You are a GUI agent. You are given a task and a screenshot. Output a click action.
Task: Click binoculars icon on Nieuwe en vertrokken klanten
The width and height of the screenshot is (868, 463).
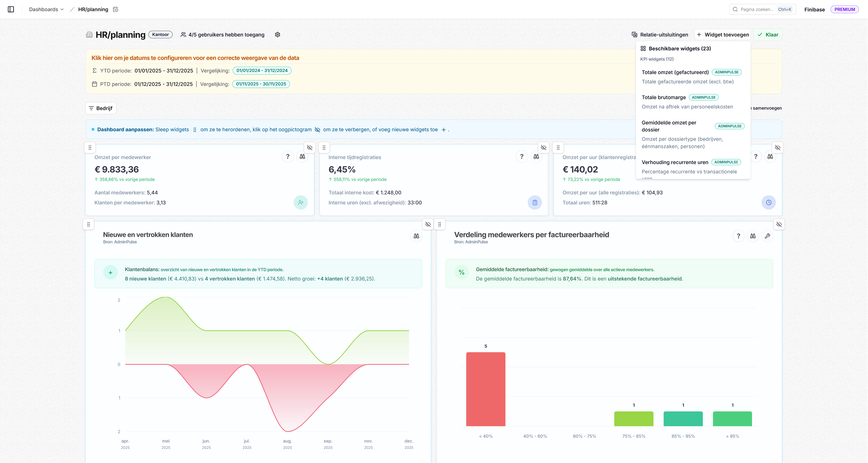416,236
